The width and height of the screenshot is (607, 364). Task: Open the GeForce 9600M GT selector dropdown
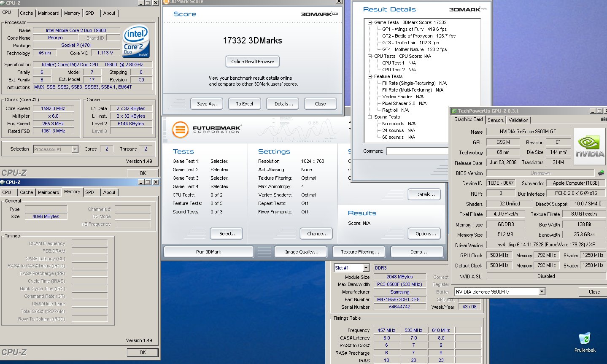[542, 291]
